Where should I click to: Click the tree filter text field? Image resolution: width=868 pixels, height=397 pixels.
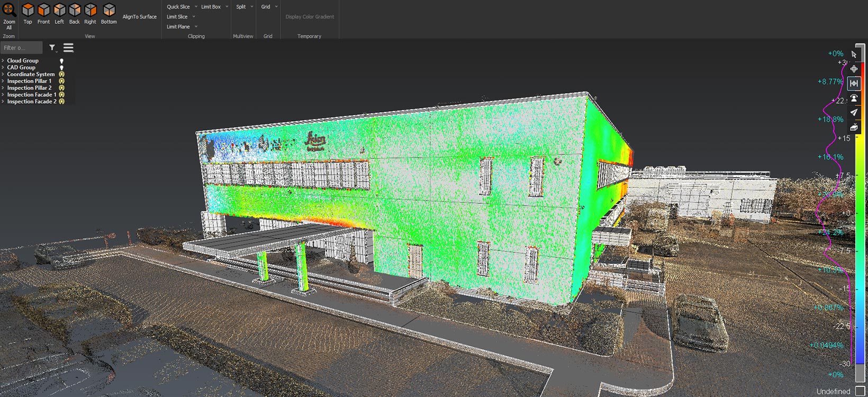tap(21, 48)
